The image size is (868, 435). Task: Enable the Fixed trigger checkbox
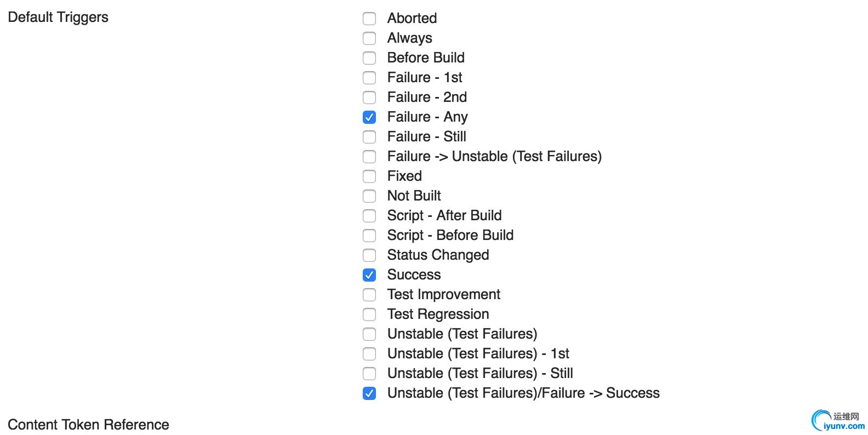click(369, 176)
